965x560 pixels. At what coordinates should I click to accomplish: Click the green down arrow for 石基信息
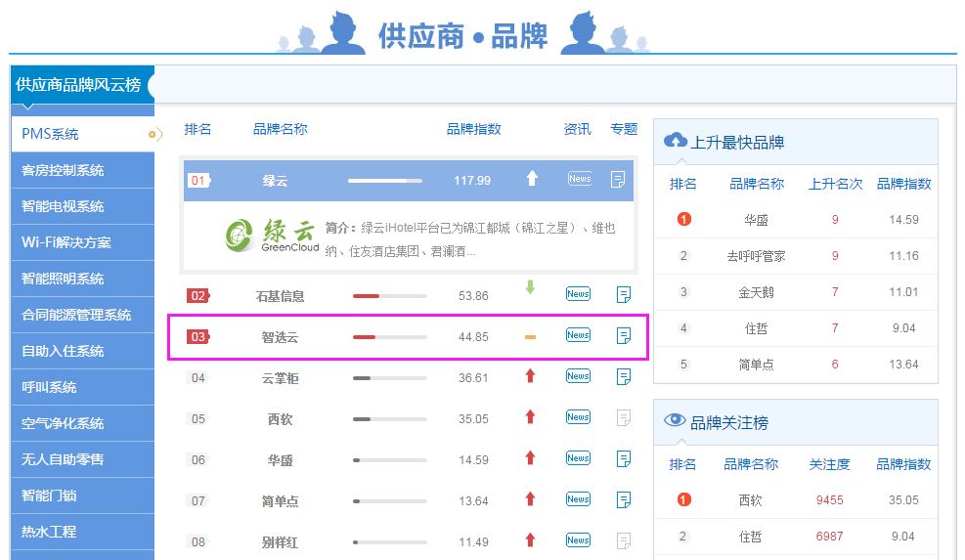(530, 287)
